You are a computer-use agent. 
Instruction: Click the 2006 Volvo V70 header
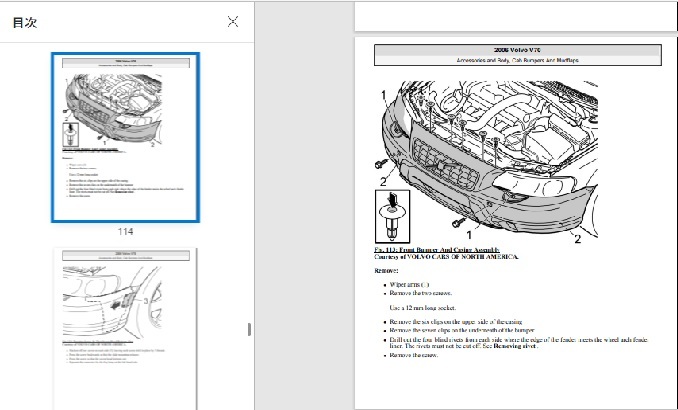[x=518, y=50]
